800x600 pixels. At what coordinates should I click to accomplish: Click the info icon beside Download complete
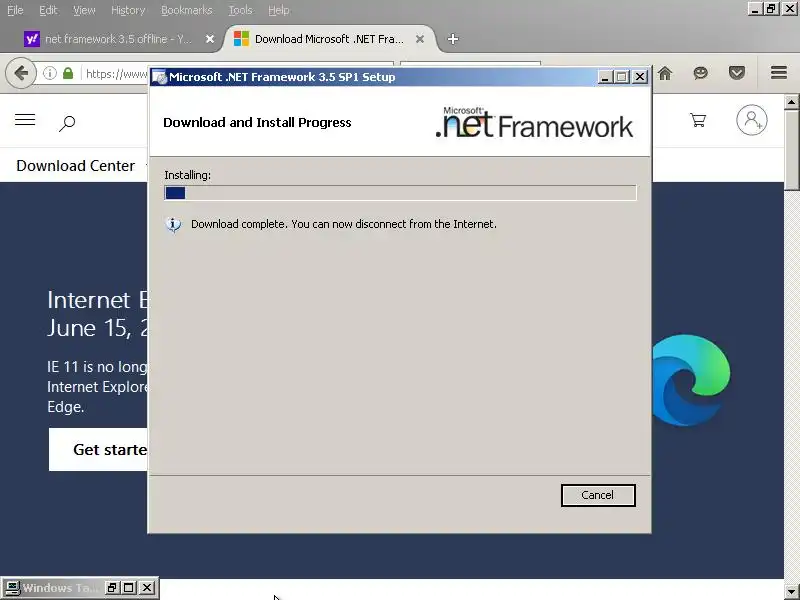click(x=173, y=224)
